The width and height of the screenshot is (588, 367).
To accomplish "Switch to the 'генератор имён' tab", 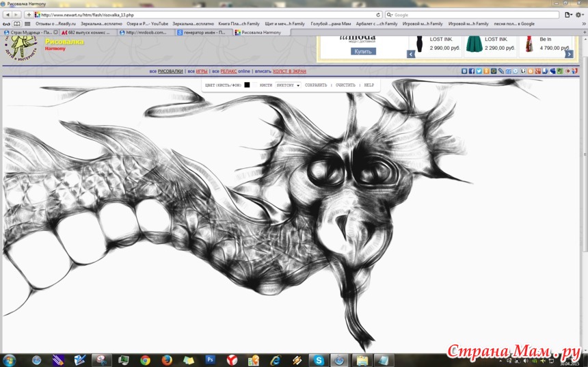I will (204, 33).
